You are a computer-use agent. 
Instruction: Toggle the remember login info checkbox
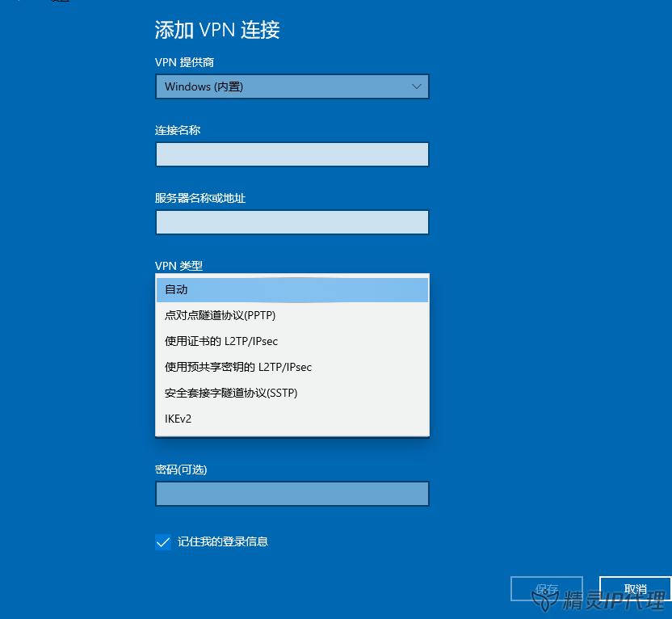(162, 541)
